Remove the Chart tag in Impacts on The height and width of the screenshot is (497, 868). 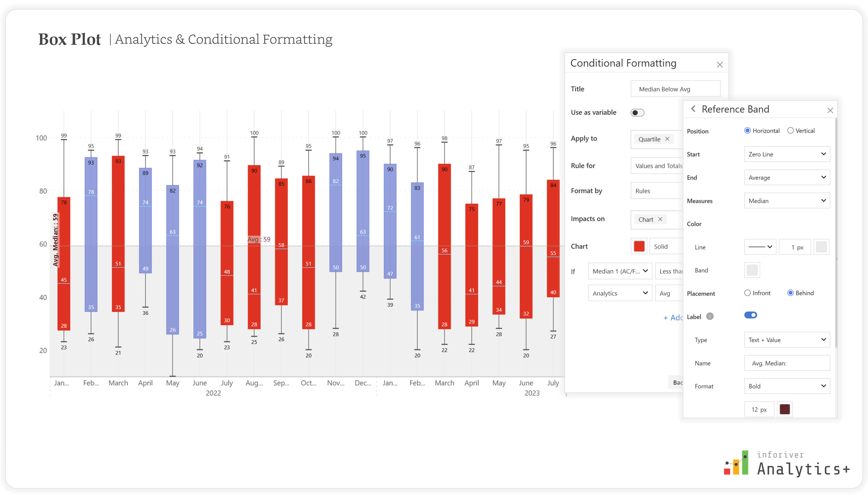tap(660, 219)
